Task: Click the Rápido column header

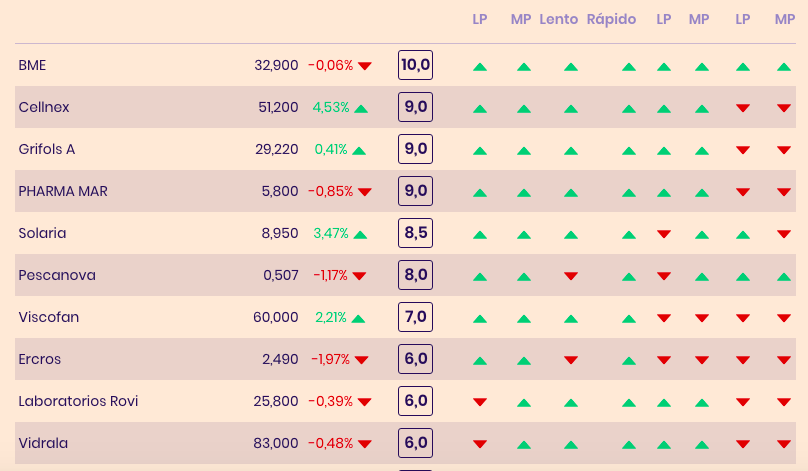Action: click(x=611, y=19)
